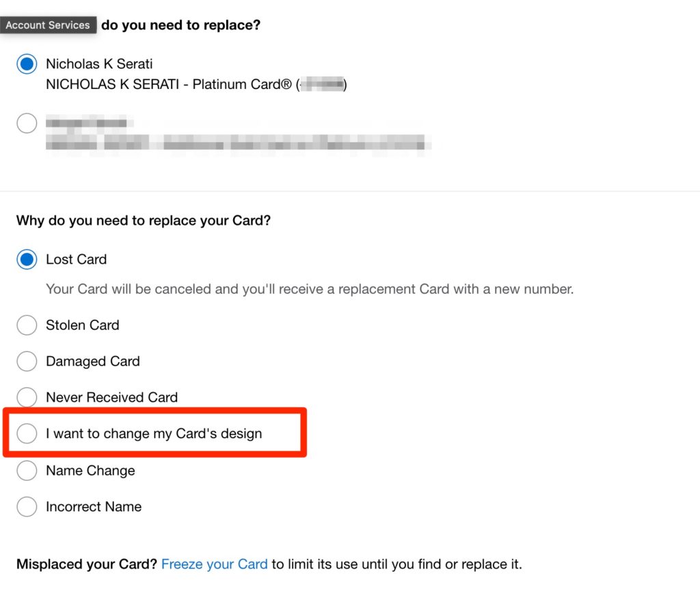
Task: Click the Damaged Card label text
Action: (92, 361)
